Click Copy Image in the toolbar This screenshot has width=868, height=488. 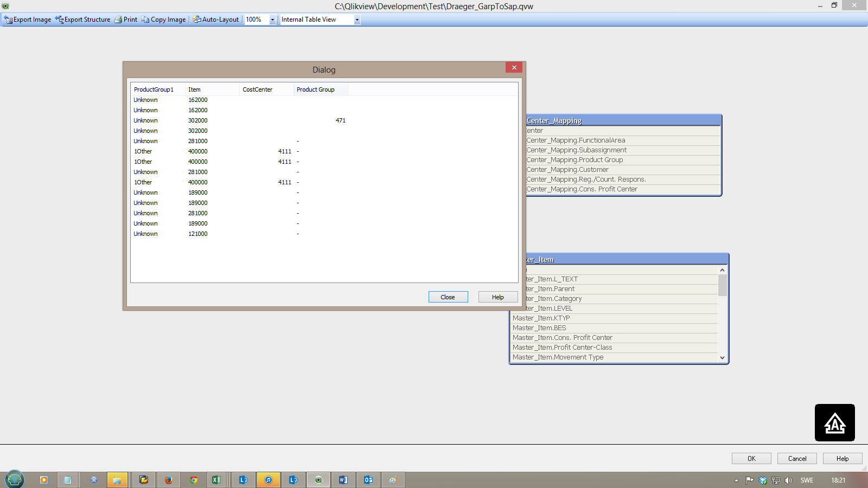coord(163,20)
